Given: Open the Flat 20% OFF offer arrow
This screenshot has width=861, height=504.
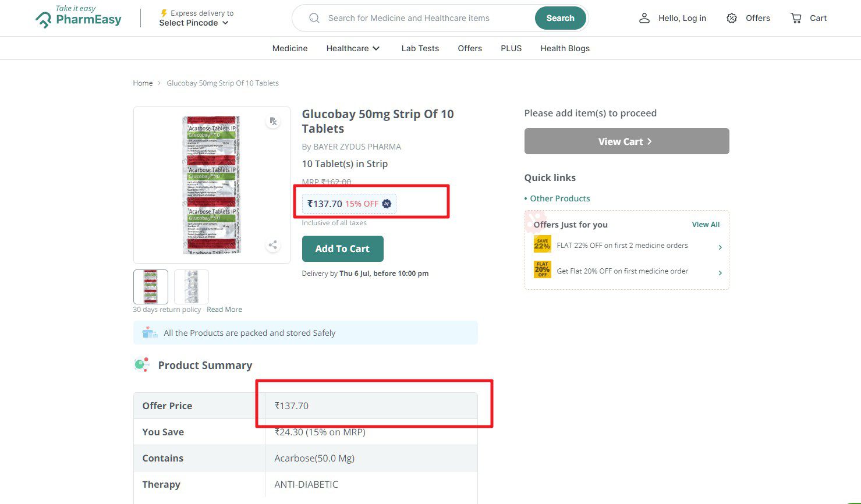Looking at the screenshot, I should tap(720, 273).
